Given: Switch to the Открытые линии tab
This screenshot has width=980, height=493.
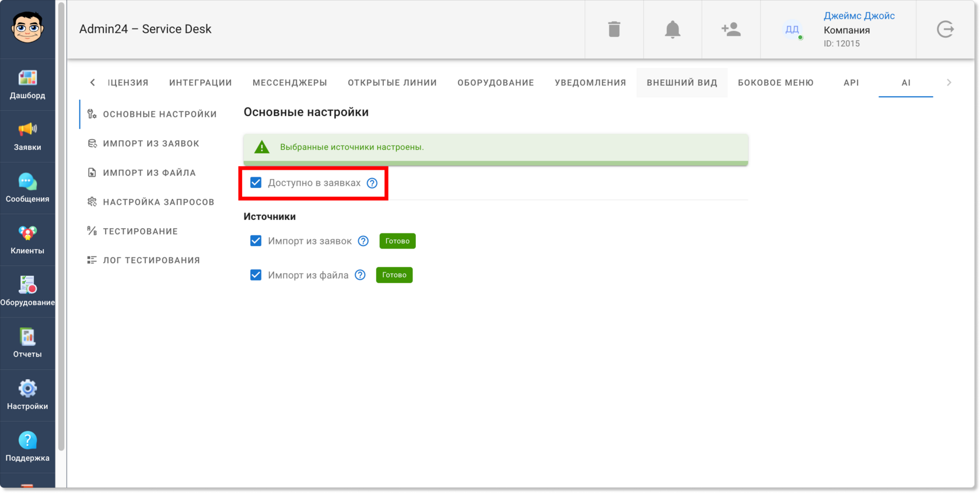Looking at the screenshot, I should tap(393, 83).
